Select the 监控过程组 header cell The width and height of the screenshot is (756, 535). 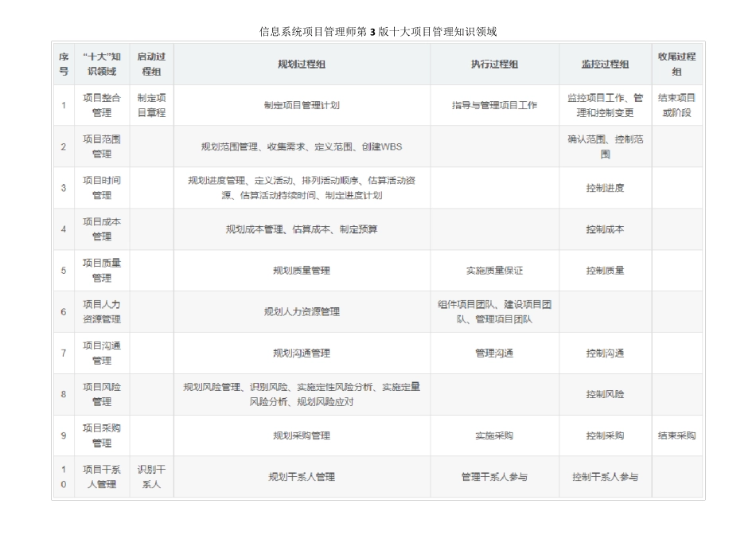(605, 64)
